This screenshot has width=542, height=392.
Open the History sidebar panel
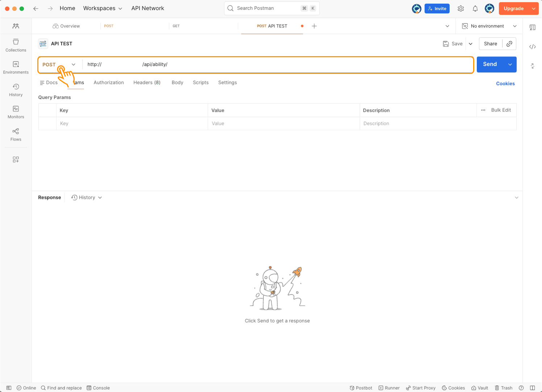click(16, 90)
